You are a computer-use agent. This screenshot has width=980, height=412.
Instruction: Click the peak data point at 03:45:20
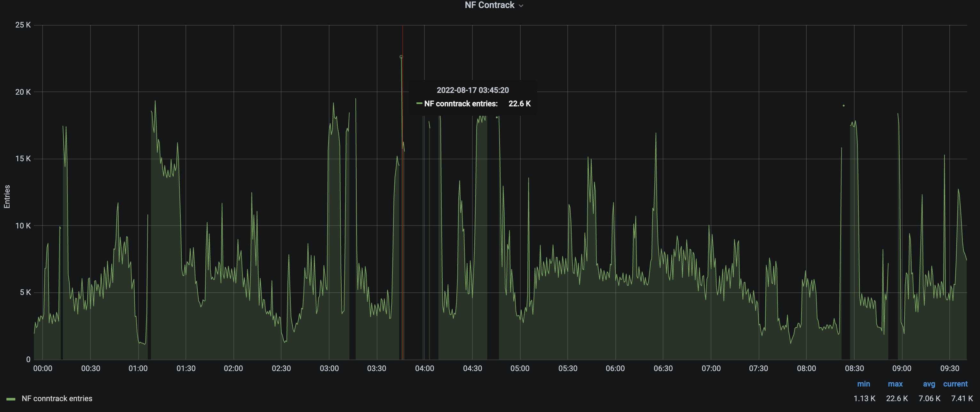click(401, 57)
